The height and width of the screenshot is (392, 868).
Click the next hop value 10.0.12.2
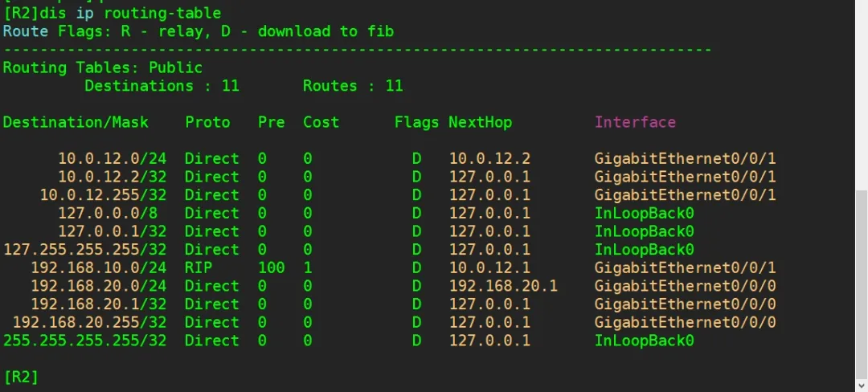click(x=489, y=158)
